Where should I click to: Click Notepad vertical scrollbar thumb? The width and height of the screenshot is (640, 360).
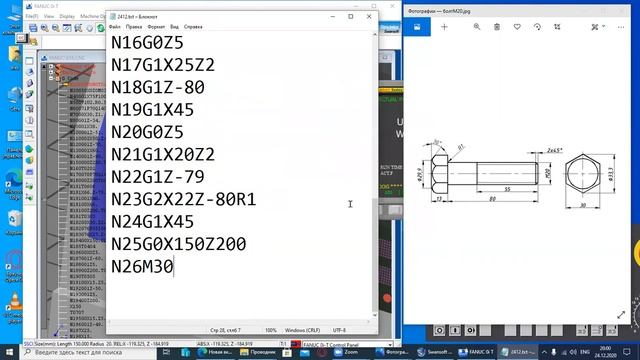(375, 254)
